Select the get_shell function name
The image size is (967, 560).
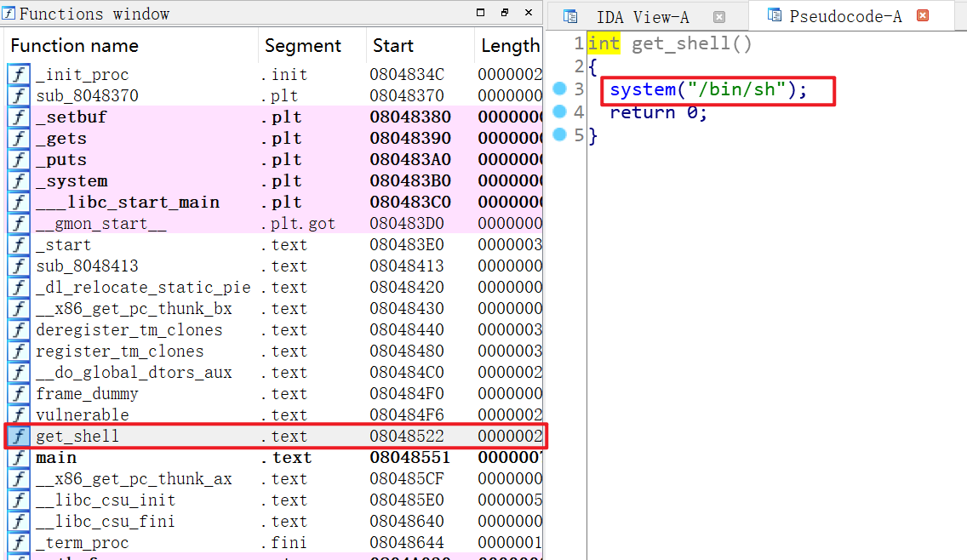coord(77,437)
